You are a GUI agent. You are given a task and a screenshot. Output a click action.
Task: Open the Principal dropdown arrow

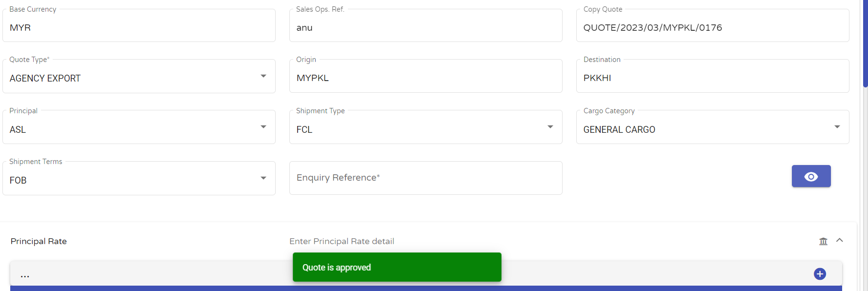tap(263, 127)
